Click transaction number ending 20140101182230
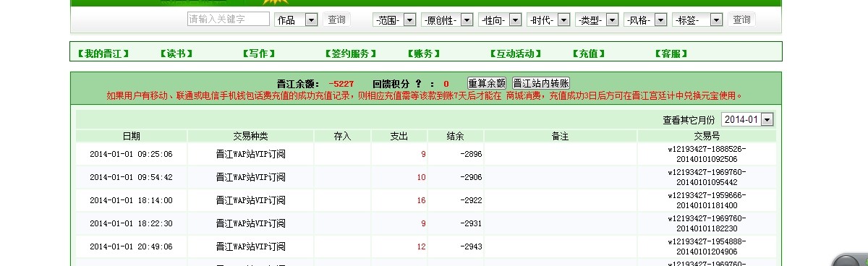 pos(707,223)
